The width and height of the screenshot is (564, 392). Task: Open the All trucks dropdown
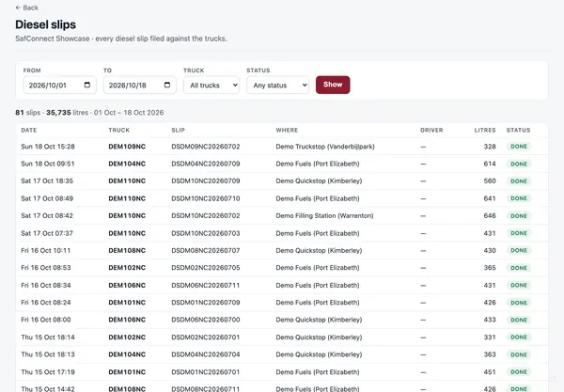pos(211,85)
